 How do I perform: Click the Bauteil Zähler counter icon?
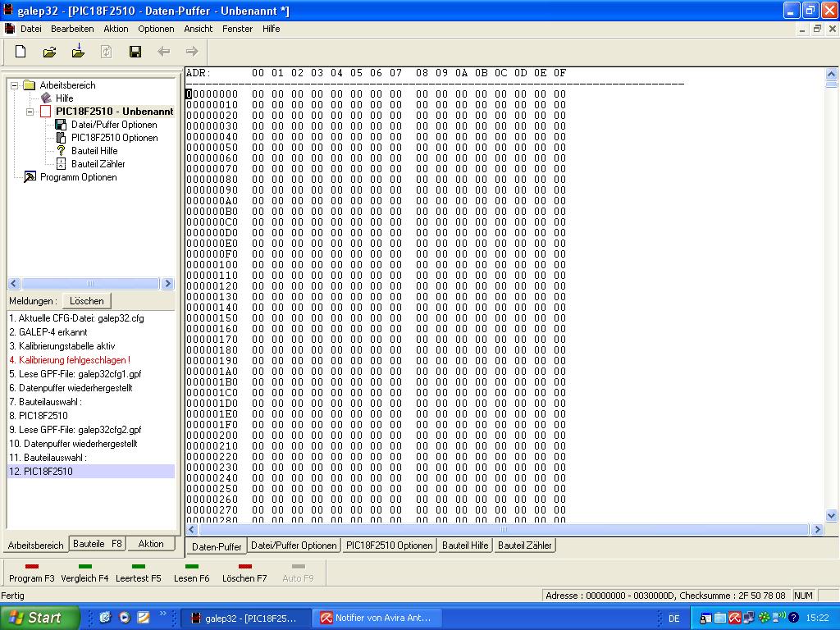click(x=61, y=164)
